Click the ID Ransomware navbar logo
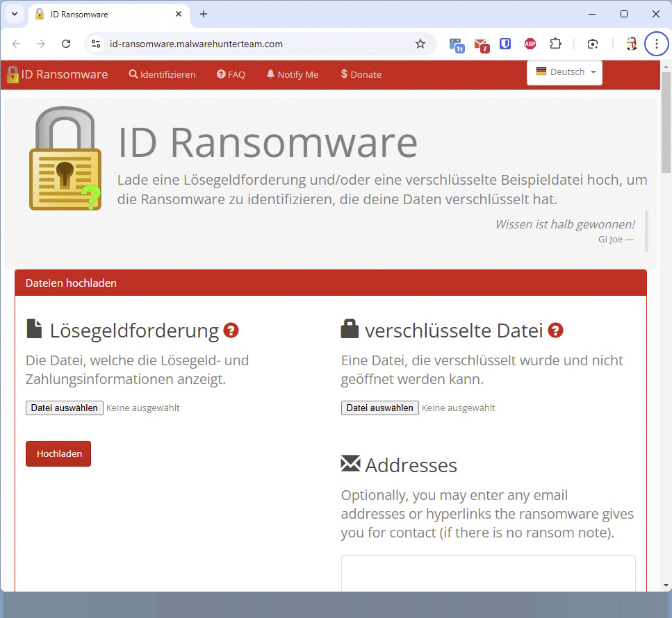The width and height of the screenshot is (672, 618). (58, 74)
